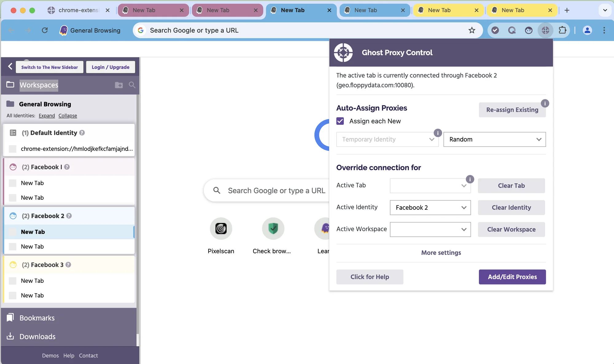Image resolution: width=614 pixels, height=364 pixels.
Task: Select first New Tab checkbox under Facebook I
Action: click(13, 183)
